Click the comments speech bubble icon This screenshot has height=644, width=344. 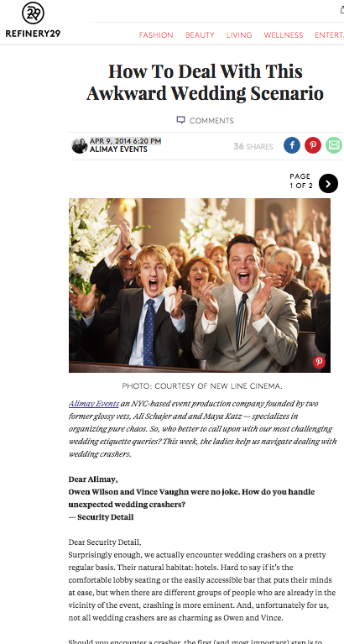click(x=180, y=120)
